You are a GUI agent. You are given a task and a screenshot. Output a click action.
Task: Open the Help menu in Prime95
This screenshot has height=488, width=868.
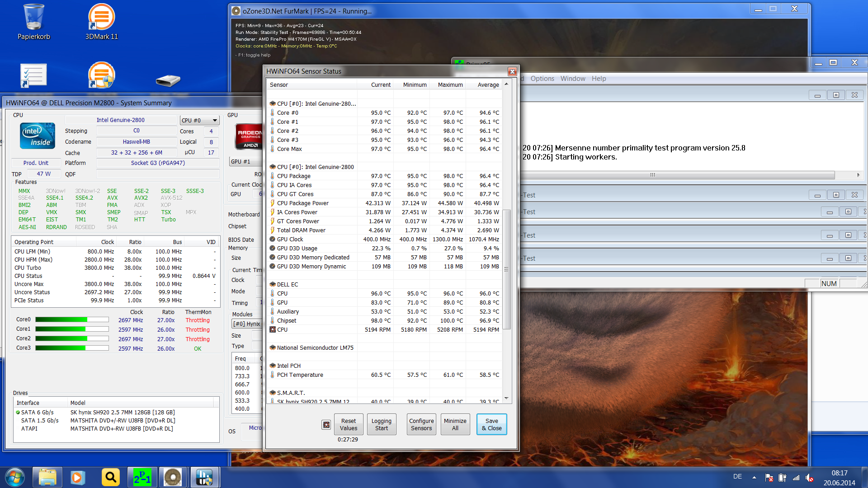pos(599,79)
